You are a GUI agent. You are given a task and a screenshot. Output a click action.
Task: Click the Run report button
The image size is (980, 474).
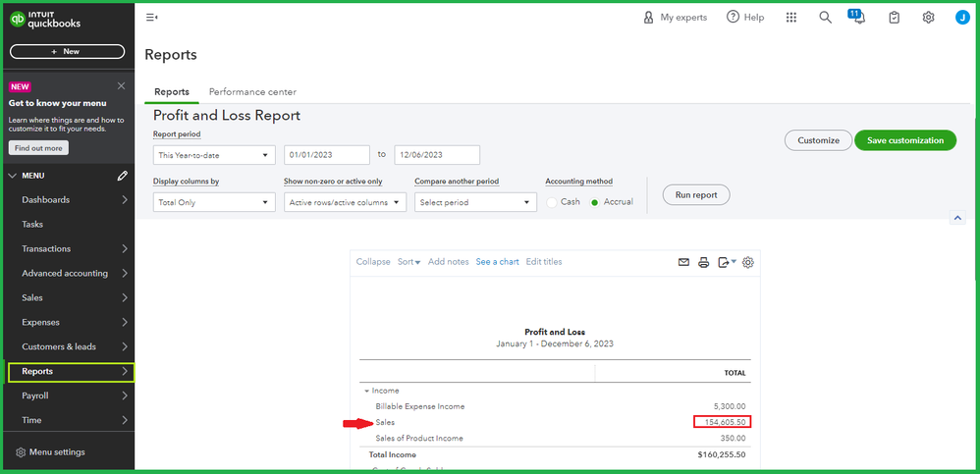pyautogui.click(x=696, y=195)
